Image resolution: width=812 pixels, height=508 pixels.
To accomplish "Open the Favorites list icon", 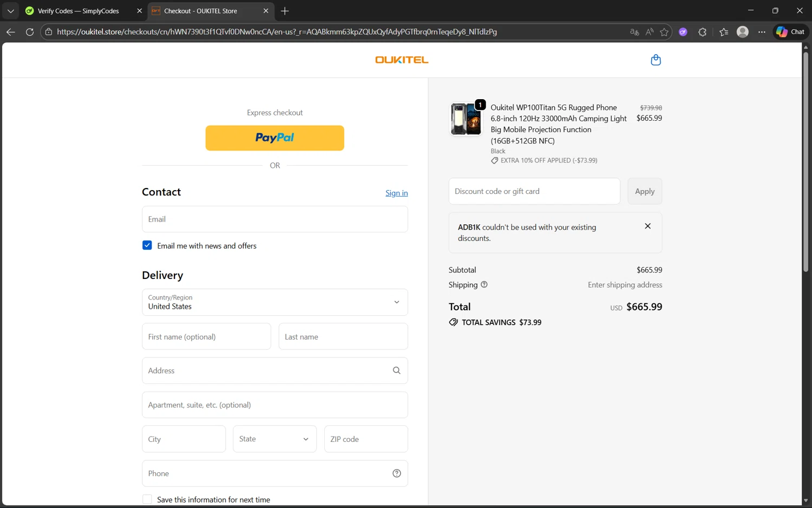I will (x=724, y=32).
